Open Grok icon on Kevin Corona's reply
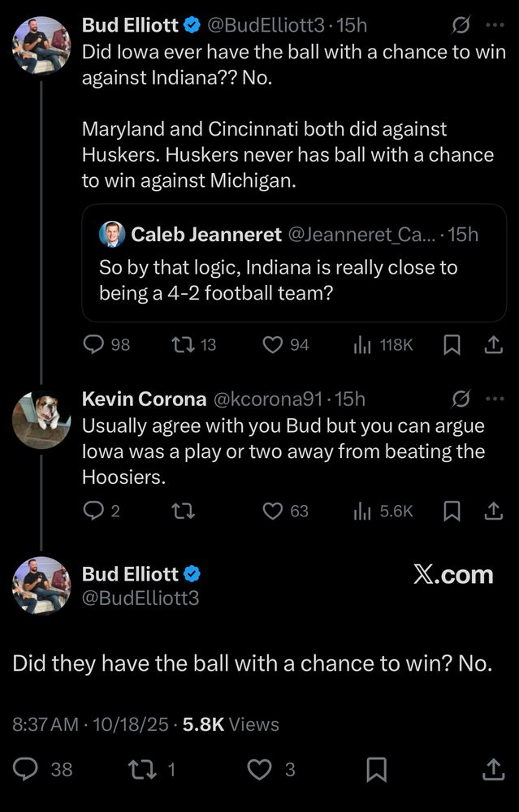This screenshot has width=519, height=812. 461,399
